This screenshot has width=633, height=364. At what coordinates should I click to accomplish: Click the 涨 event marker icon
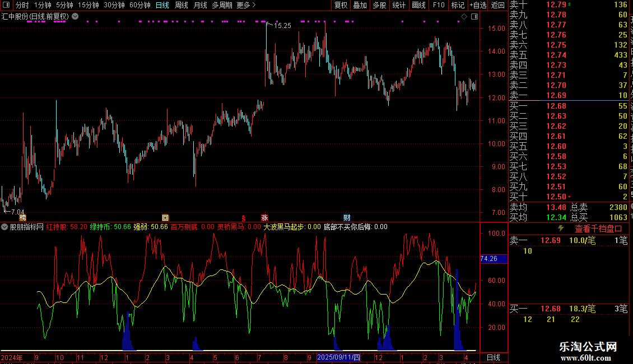point(264,217)
